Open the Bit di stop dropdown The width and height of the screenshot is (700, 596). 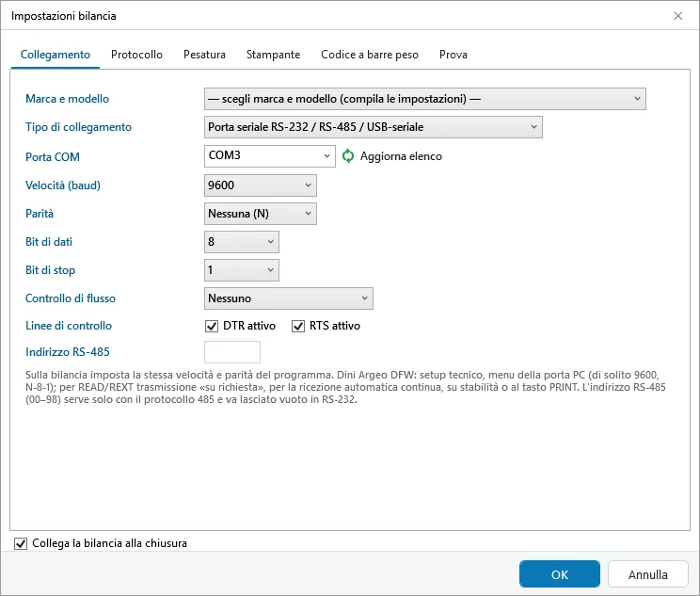(242, 270)
